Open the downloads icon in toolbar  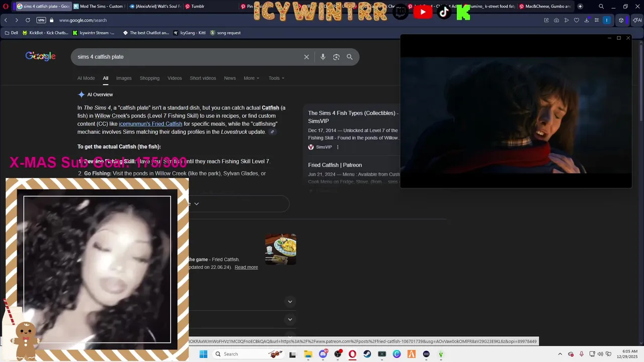pos(587,20)
